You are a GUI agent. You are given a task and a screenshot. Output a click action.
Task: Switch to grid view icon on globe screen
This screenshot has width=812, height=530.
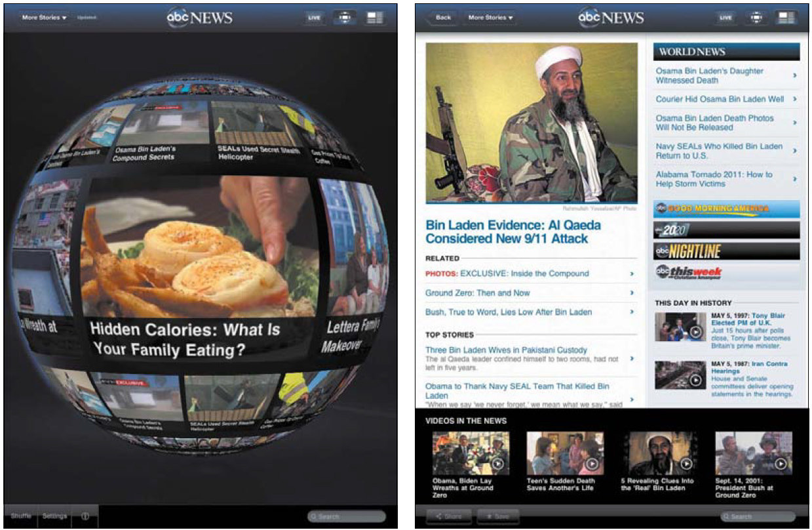point(375,18)
